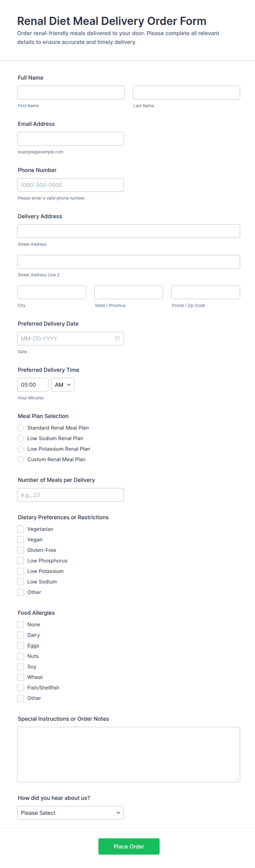Click the First Name input field
Screen dimensions: 255x868
[70, 92]
